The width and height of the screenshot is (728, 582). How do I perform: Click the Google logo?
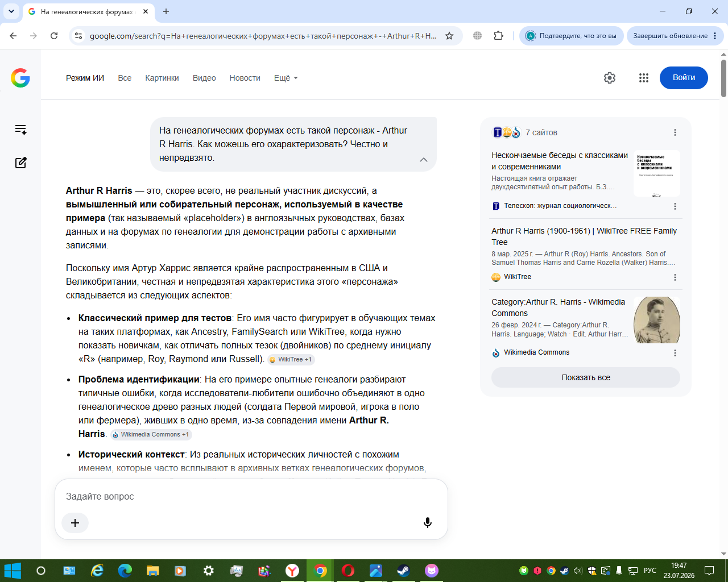tap(20, 78)
